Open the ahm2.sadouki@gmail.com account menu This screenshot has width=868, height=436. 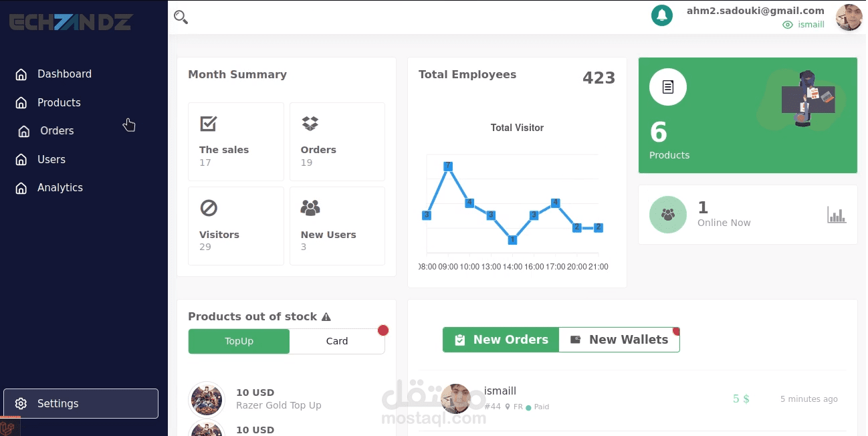[756, 10]
